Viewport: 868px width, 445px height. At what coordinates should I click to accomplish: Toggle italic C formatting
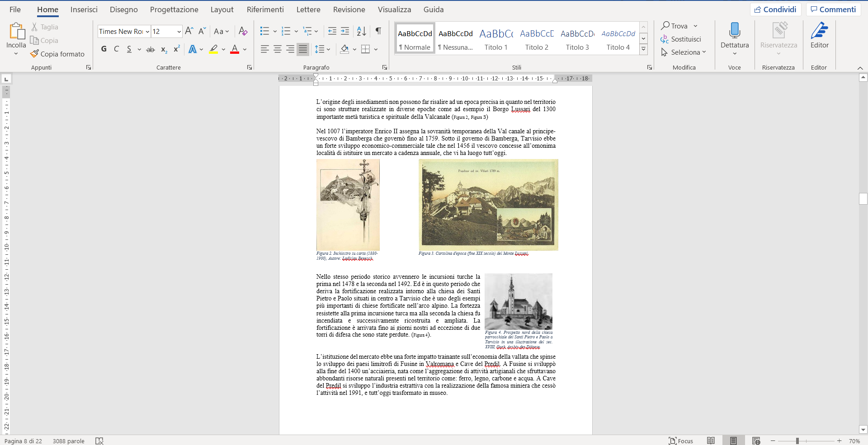(116, 49)
